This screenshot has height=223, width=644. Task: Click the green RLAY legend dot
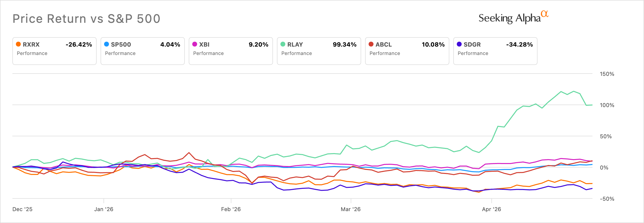point(283,44)
